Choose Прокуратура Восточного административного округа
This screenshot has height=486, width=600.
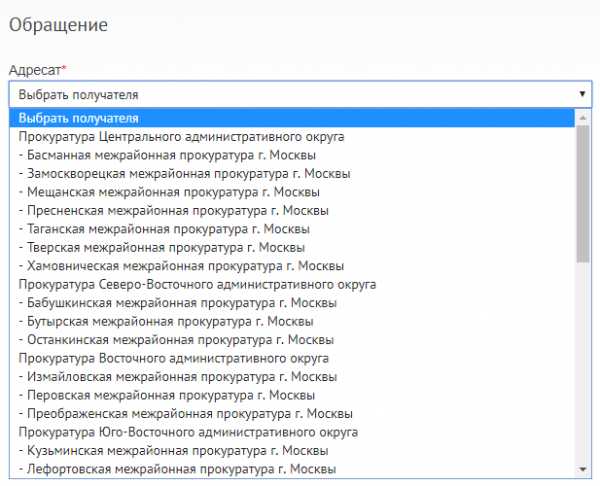tap(292, 358)
